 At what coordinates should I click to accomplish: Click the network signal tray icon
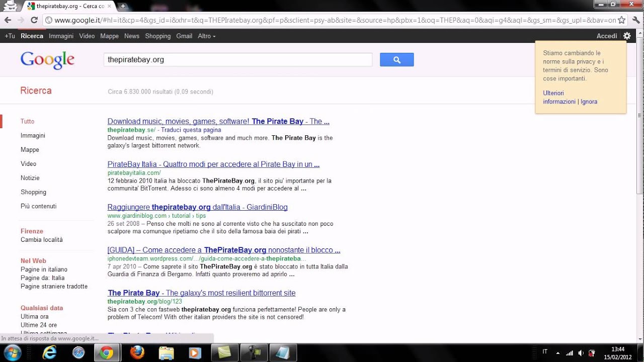[x=570, y=353]
